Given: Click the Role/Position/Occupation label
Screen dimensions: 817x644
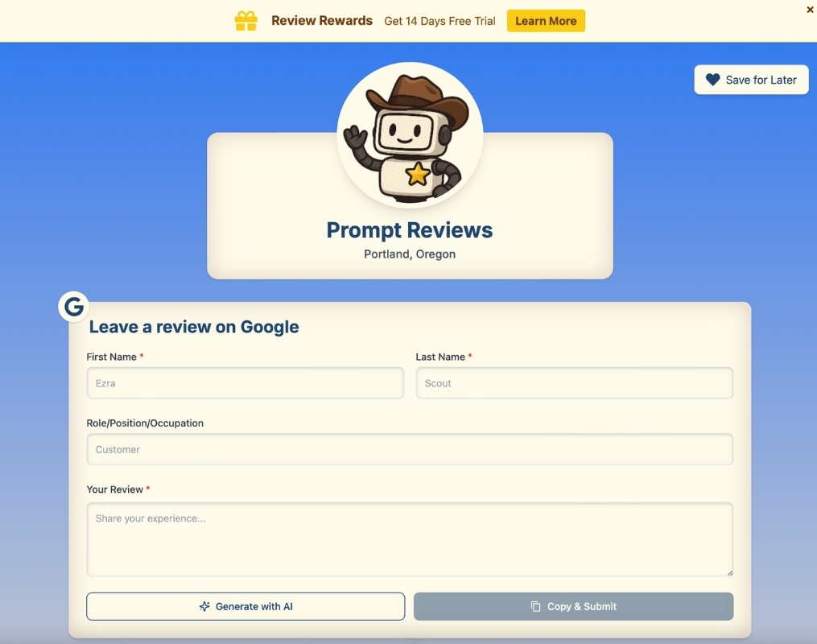Looking at the screenshot, I should [x=145, y=423].
